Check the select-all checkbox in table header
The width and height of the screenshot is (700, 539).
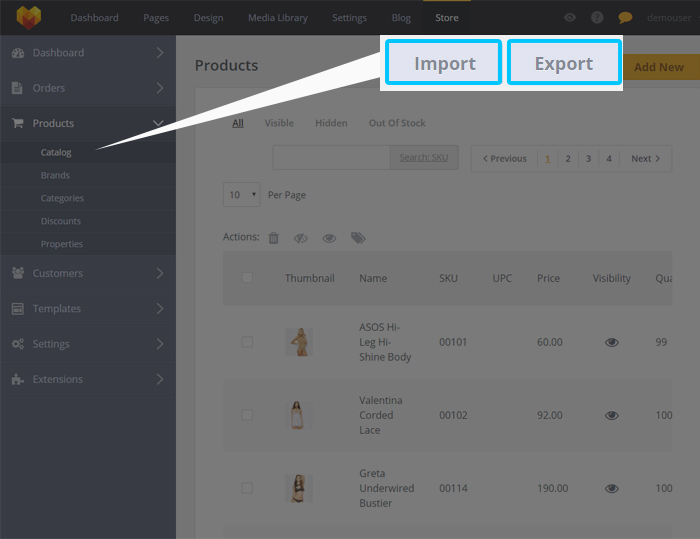pos(247,278)
